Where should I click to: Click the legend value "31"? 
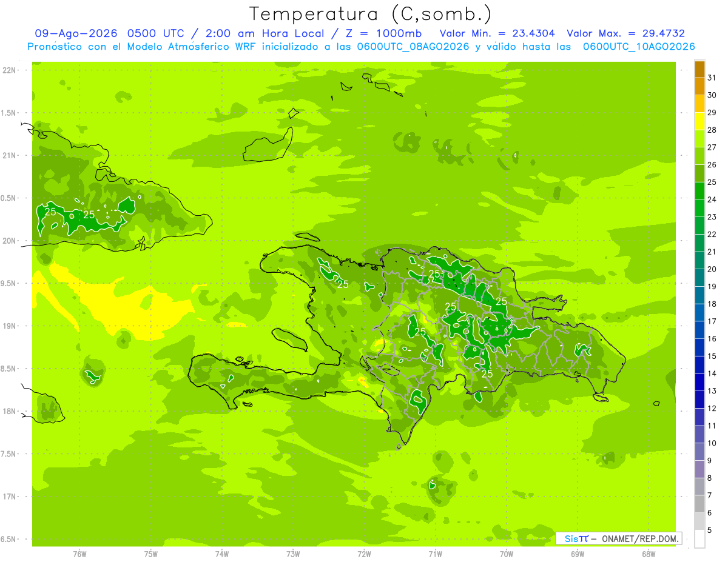click(x=713, y=78)
